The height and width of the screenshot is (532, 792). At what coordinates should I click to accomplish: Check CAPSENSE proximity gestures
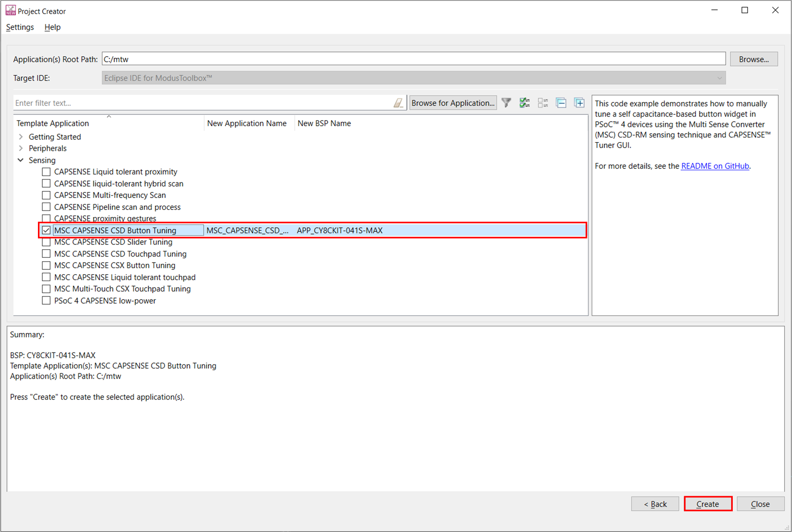coord(46,218)
